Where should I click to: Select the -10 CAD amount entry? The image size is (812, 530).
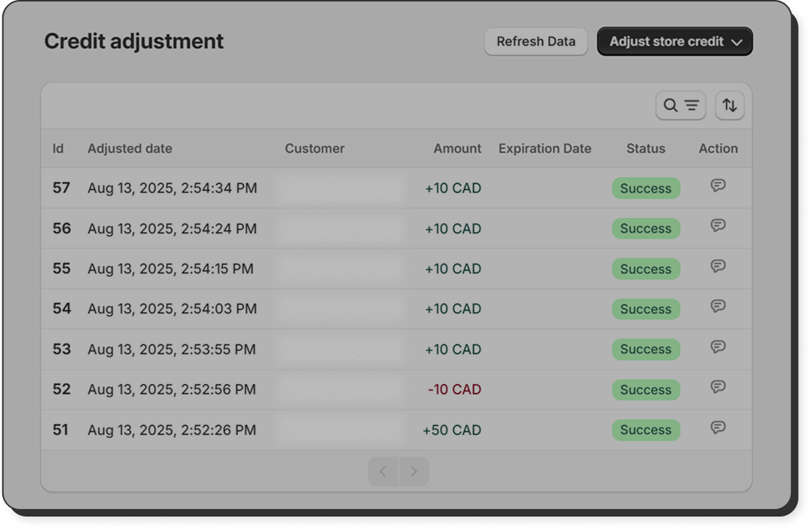point(454,389)
